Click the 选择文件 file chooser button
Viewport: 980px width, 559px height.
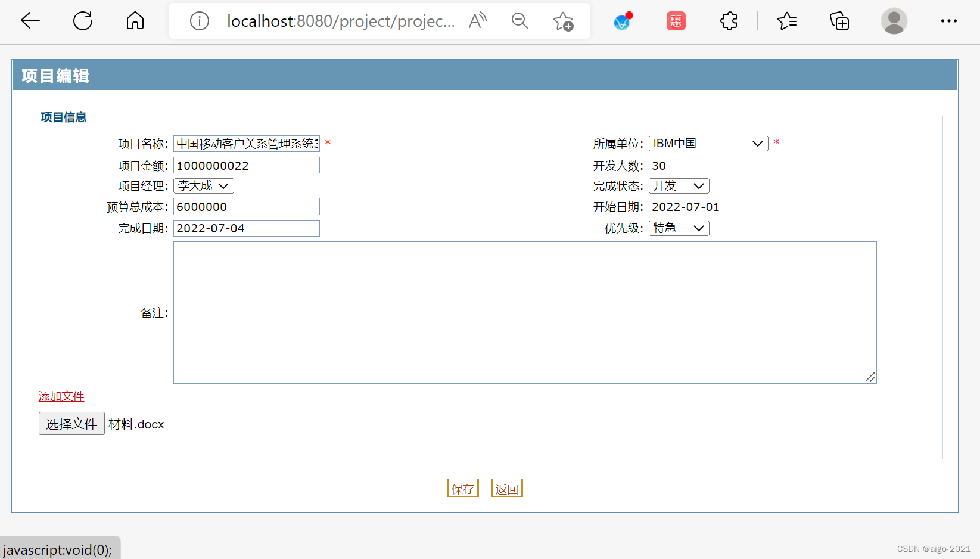[x=71, y=424]
